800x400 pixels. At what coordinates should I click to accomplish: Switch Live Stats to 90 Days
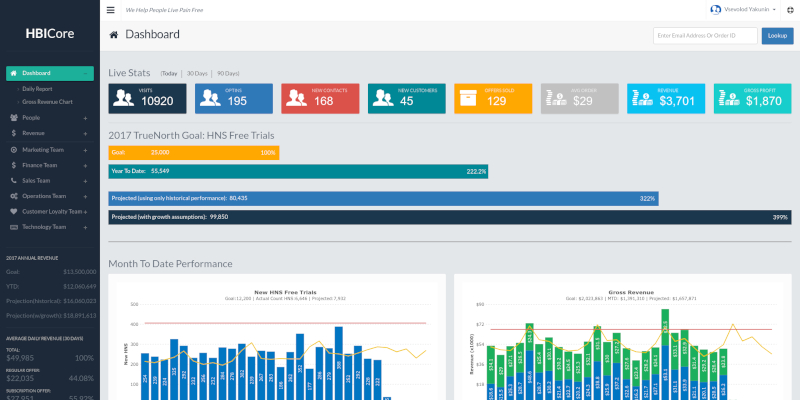[x=228, y=73]
